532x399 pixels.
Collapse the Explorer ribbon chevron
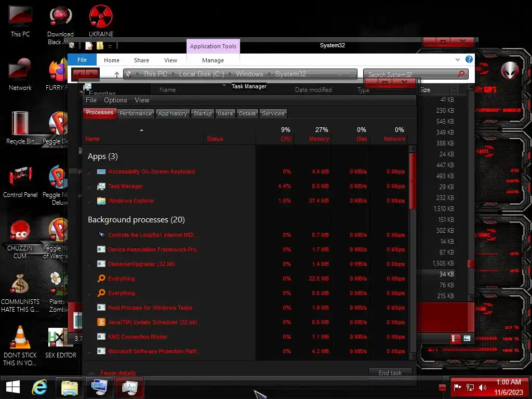click(x=458, y=60)
